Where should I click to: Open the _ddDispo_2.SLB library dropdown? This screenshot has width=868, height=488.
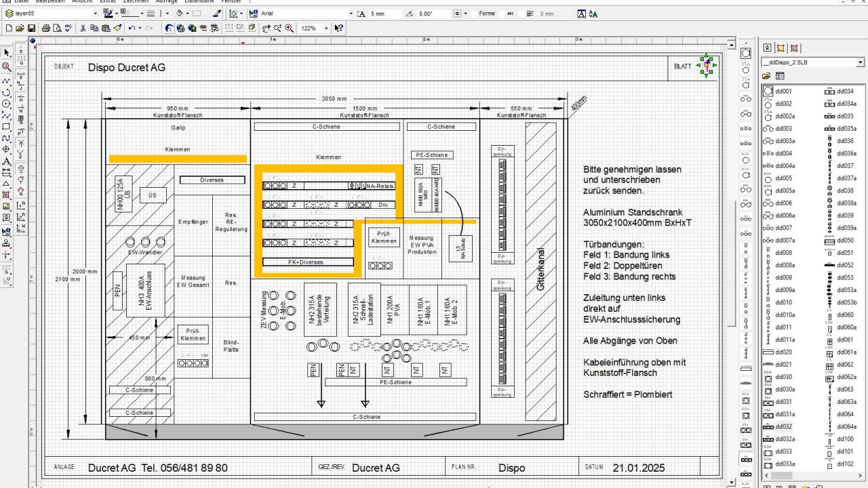click(860, 62)
